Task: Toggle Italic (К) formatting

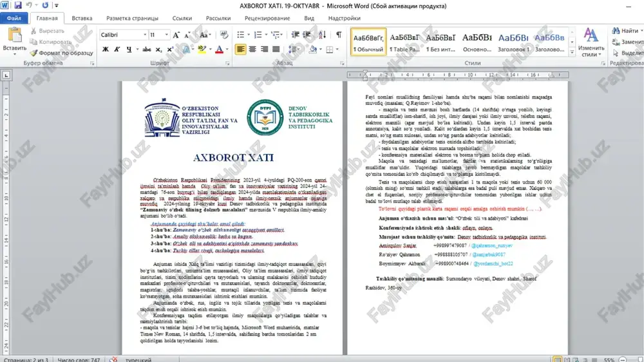Action: [x=117, y=50]
